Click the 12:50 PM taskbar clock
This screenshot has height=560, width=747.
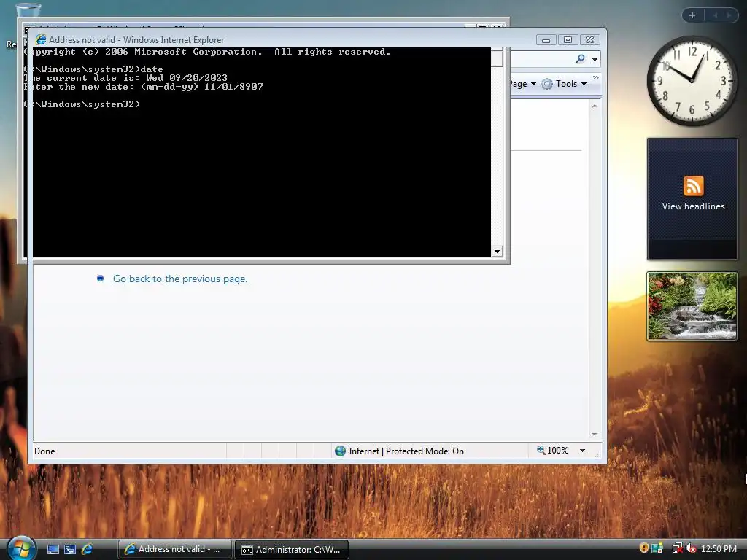coord(719,549)
